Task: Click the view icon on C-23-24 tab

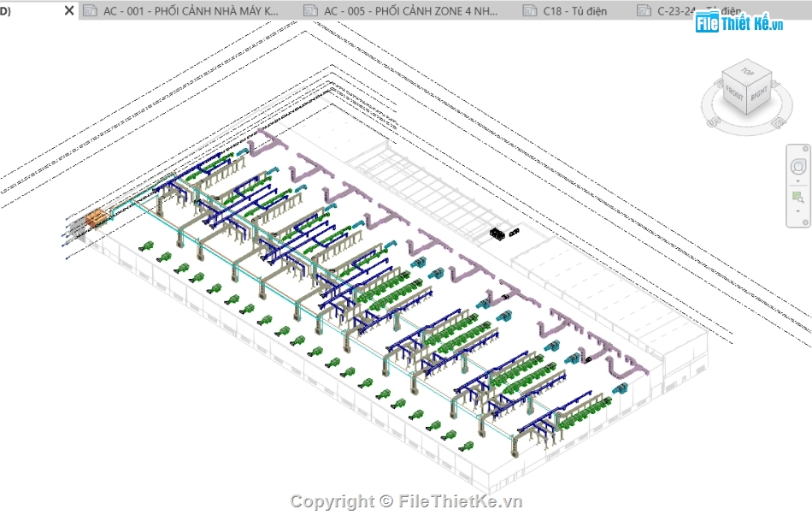Action: coord(644,10)
